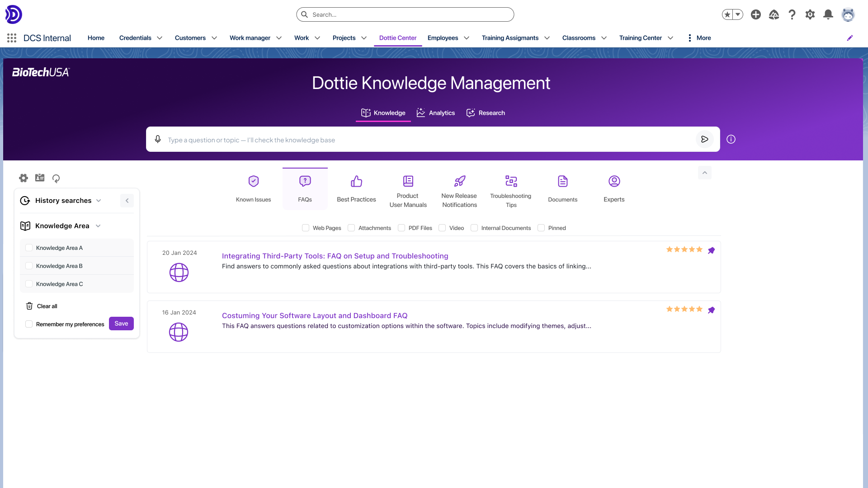
Task: Click the Product User Manuals icon
Action: pyautogui.click(x=408, y=181)
